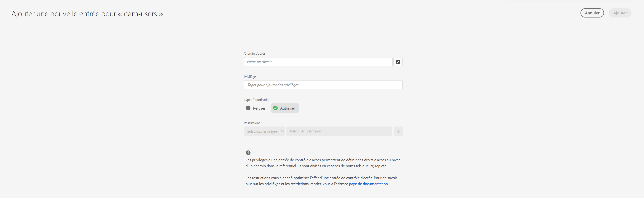This screenshot has height=198, width=644.
Task: Click the plus icon to add restriction
Action: (398, 131)
